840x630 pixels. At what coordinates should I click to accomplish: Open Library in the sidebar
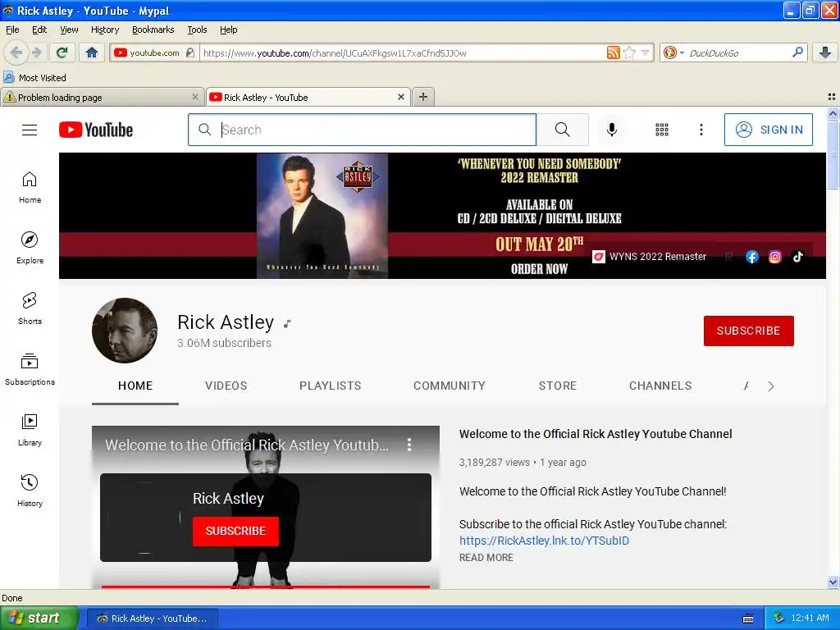[30, 430]
